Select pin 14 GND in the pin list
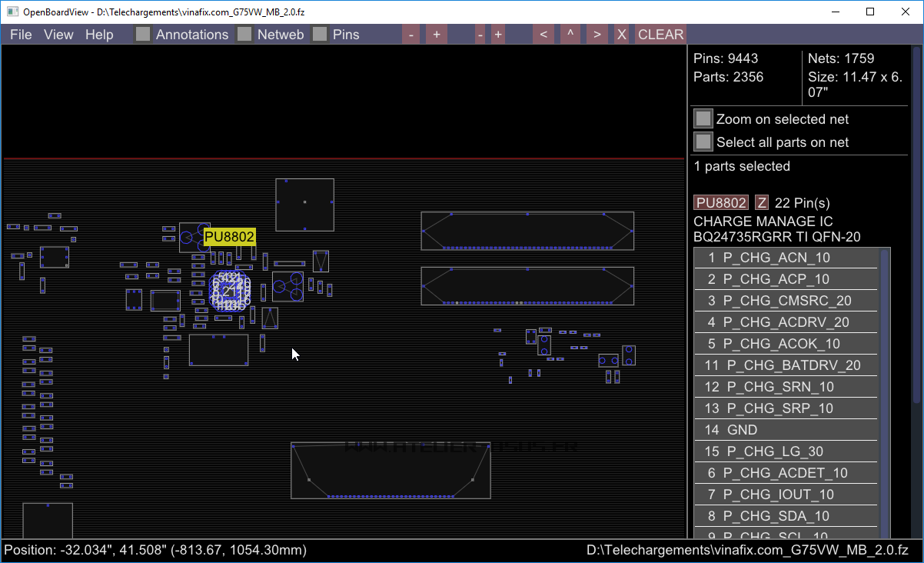The image size is (924, 563). pyautogui.click(x=785, y=430)
